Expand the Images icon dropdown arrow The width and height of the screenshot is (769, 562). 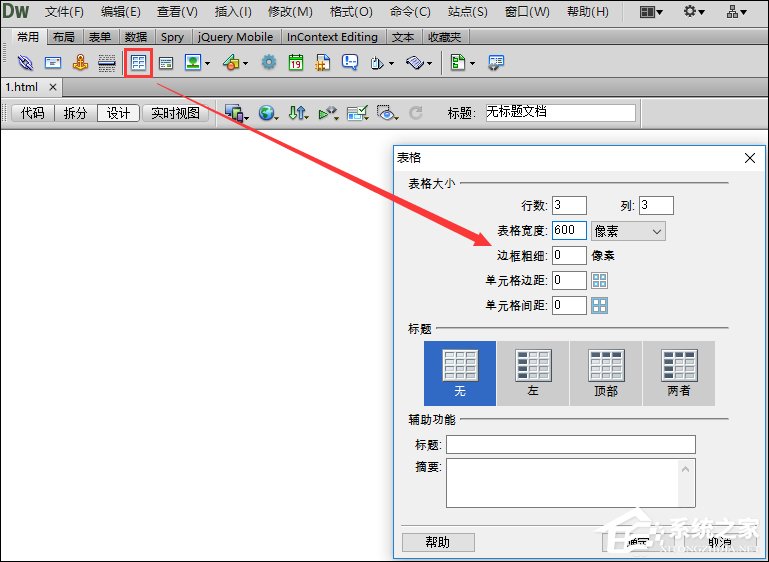pyautogui.click(x=207, y=63)
